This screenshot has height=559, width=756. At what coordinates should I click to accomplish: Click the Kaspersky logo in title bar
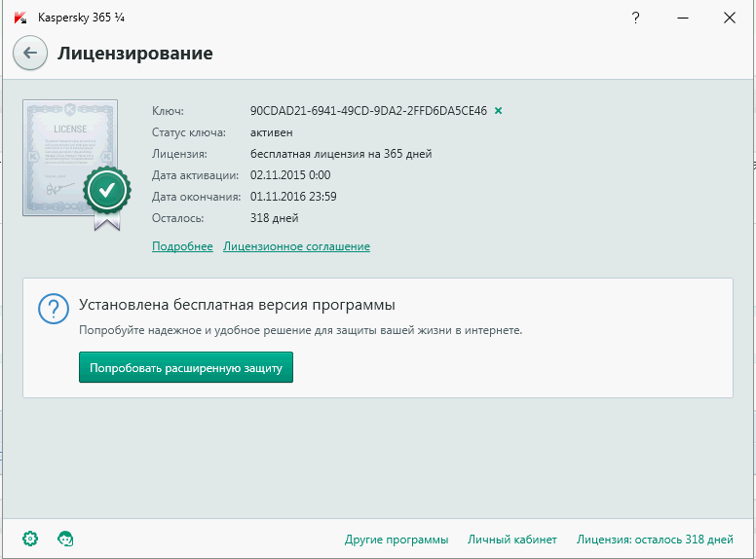click(x=20, y=18)
